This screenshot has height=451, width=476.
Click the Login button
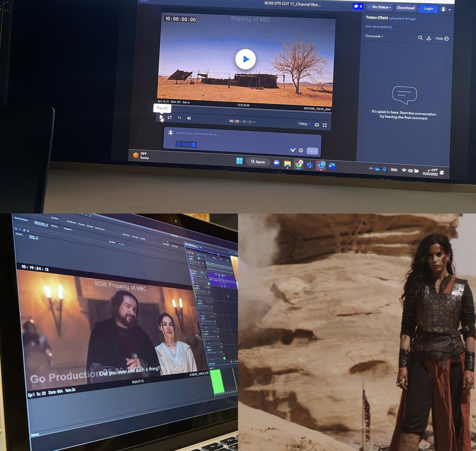[428, 8]
